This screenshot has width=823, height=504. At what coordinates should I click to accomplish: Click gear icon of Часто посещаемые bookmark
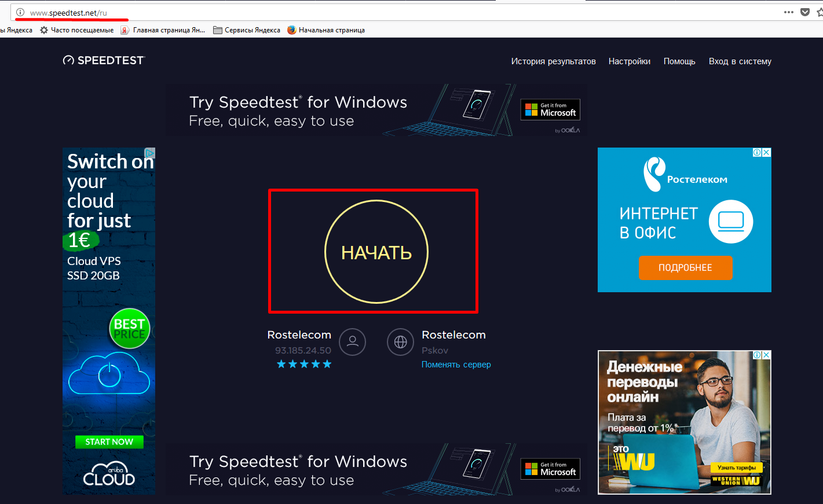click(44, 30)
